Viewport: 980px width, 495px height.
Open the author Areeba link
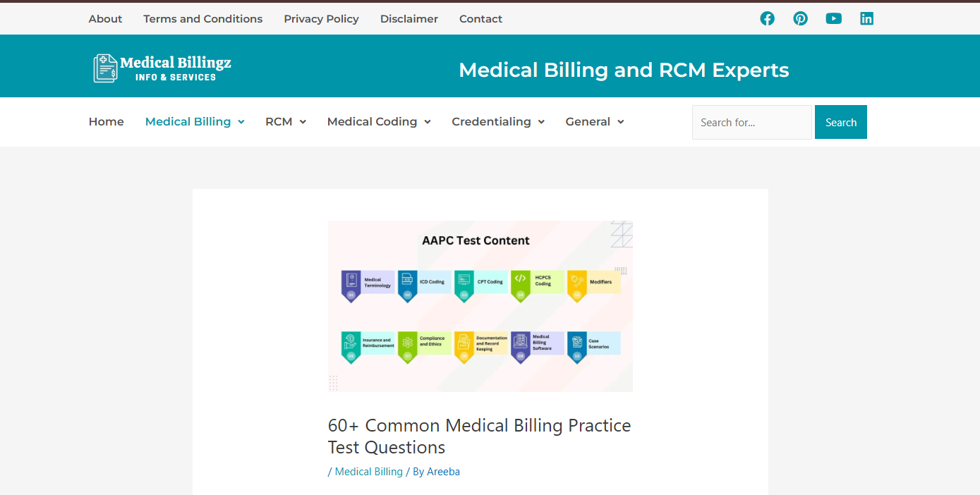tap(443, 472)
